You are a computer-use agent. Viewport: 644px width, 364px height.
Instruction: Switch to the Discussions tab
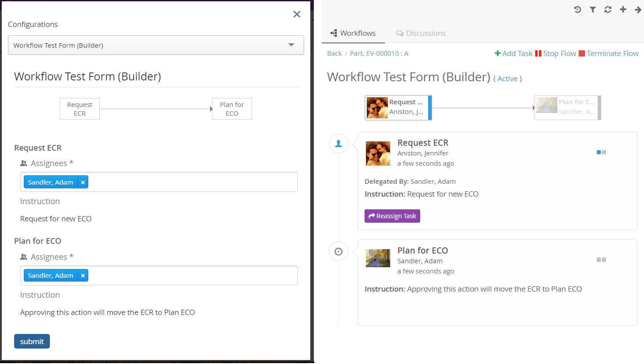421,33
